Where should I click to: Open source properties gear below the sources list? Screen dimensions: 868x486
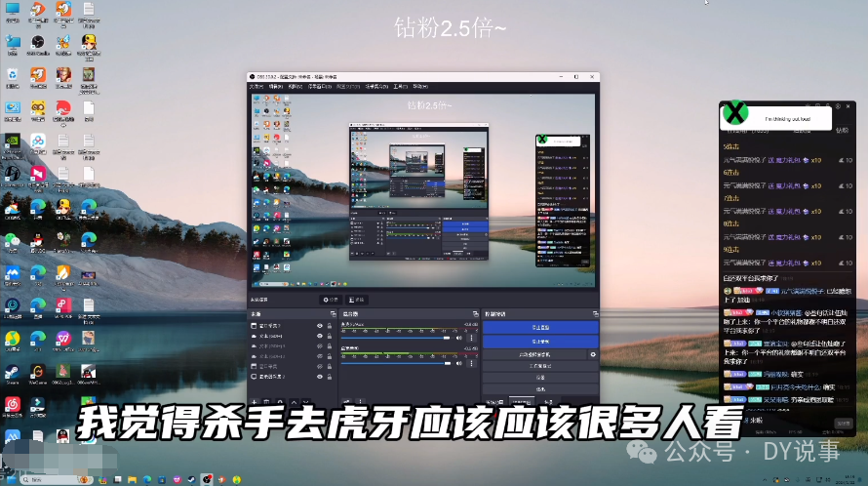(280, 402)
